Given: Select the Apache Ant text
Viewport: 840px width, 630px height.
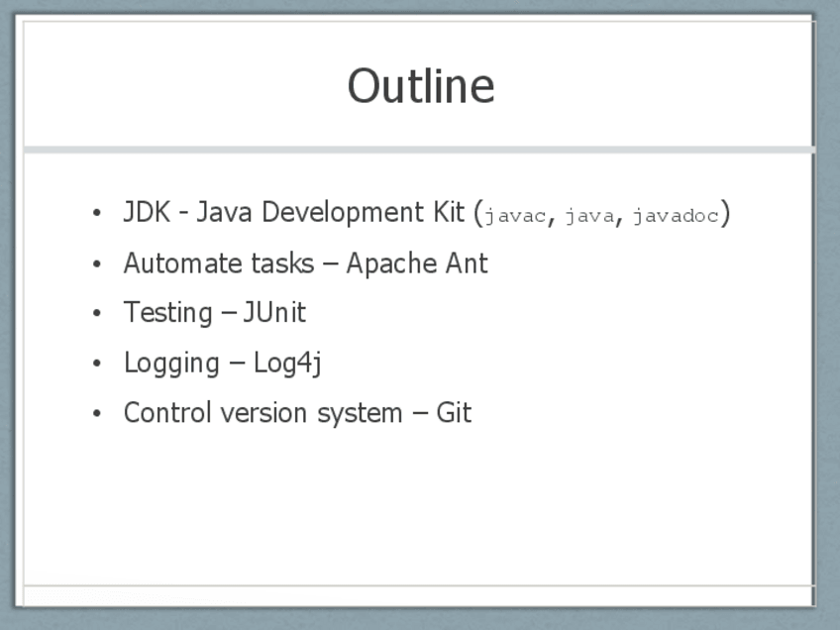Looking at the screenshot, I should pos(417,263).
